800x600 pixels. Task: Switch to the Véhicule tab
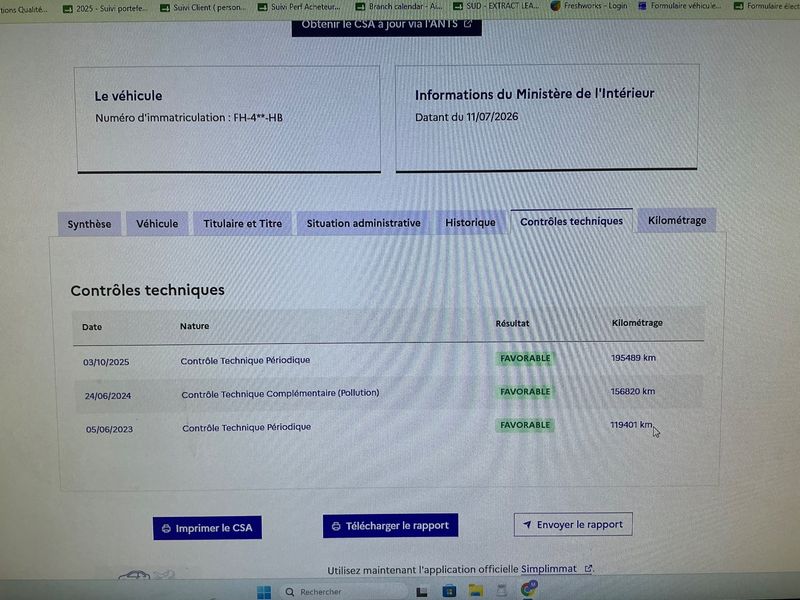click(x=157, y=223)
